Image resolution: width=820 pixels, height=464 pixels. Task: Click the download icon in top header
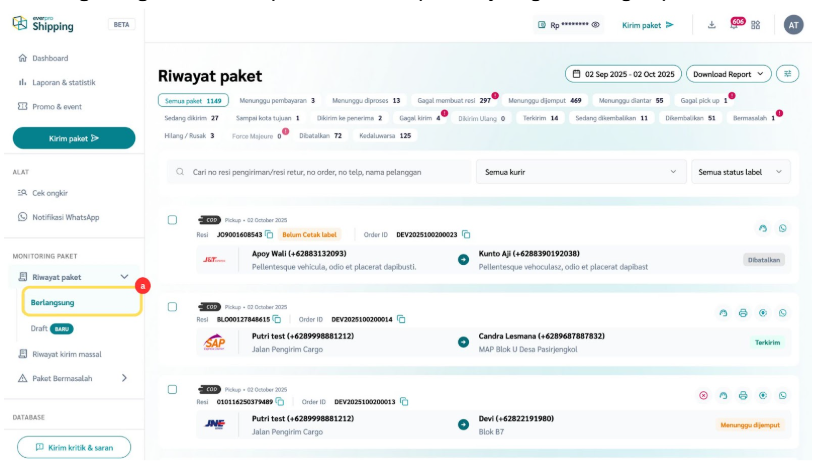(712, 25)
